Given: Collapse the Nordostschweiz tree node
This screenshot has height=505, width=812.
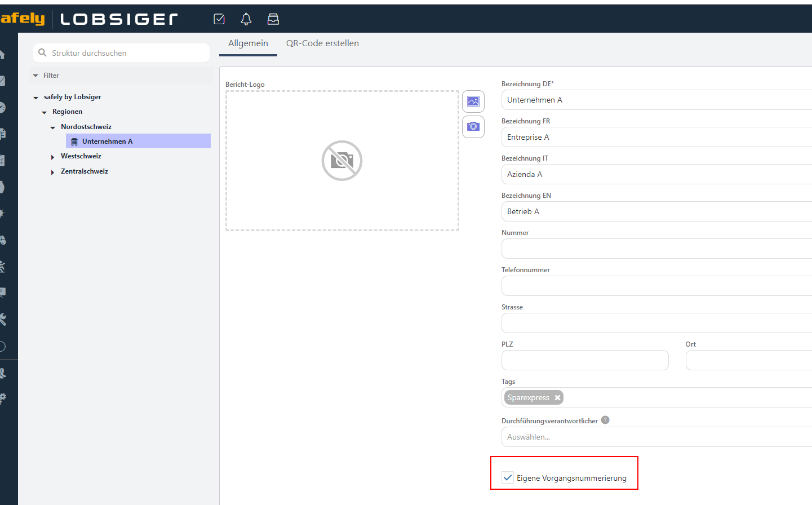Looking at the screenshot, I should [53, 128].
